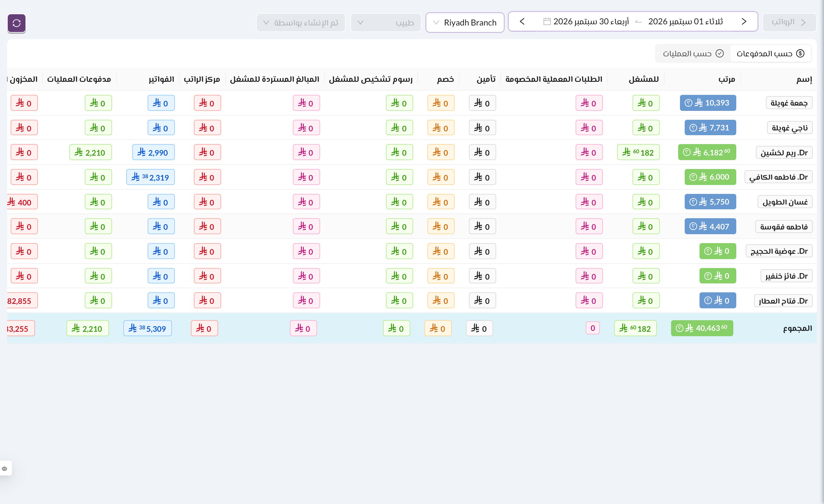Viewport: 824px width, 504px height.
Task: Click the purple refresh icon button
Action: 16,23
